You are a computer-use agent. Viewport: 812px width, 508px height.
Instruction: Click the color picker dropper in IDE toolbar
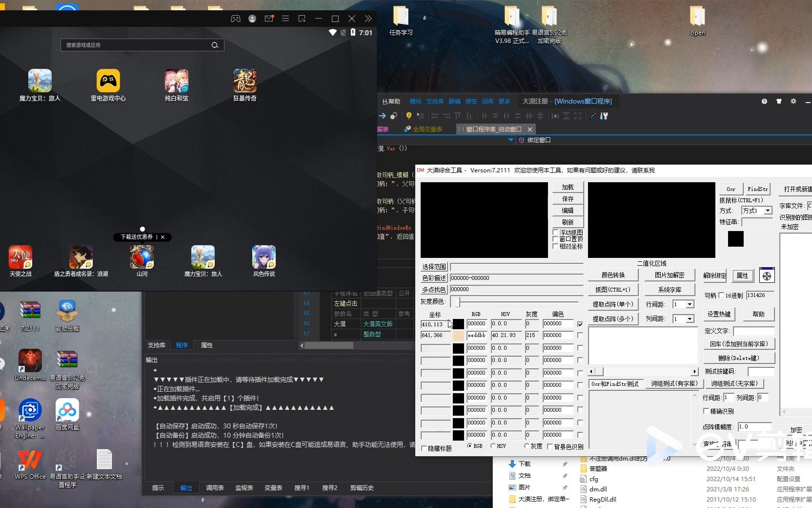pos(593,116)
